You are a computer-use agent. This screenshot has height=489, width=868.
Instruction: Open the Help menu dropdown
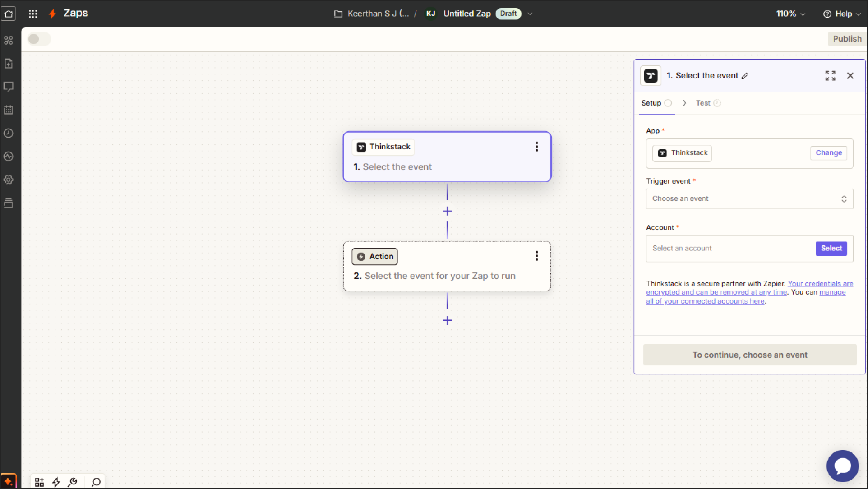[842, 14]
